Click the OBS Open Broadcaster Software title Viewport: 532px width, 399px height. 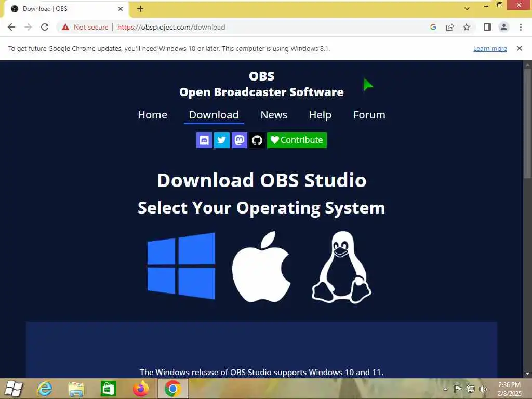point(262,84)
